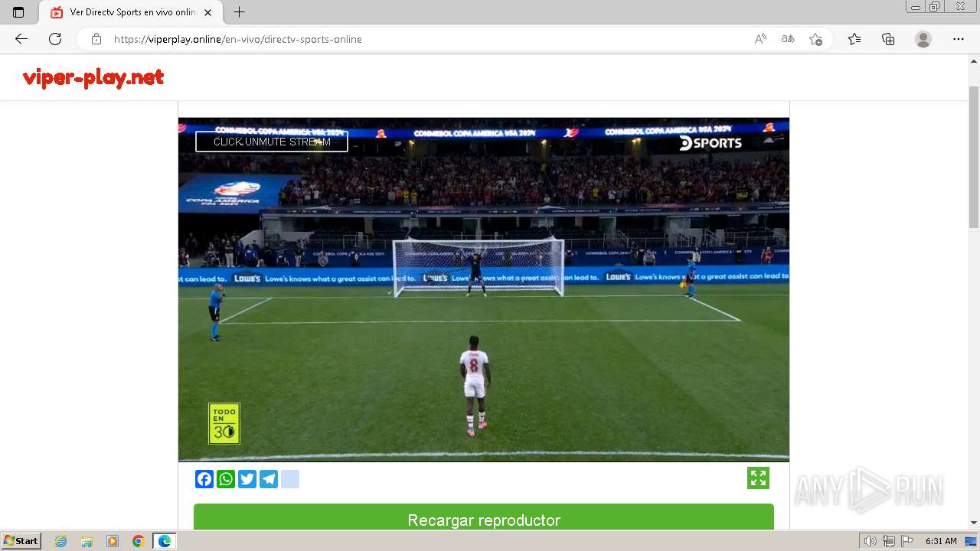Open tab actions menu icon

pos(18,12)
